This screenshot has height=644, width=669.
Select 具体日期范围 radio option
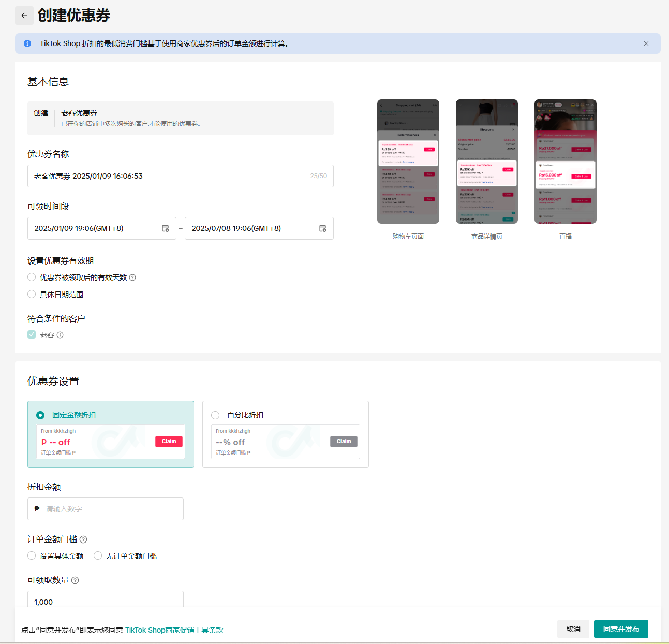[x=32, y=294]
